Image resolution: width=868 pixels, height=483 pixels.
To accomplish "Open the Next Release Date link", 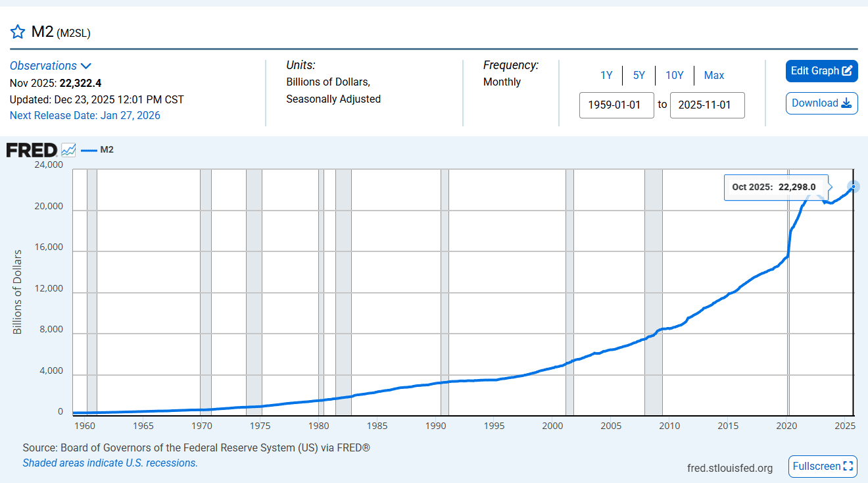I will [85, 116].
